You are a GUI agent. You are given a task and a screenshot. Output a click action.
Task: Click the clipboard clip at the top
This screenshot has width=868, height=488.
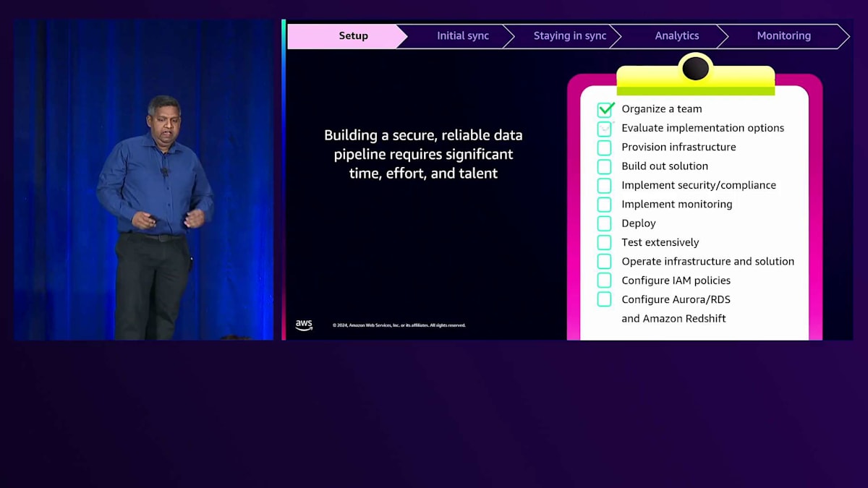click(696, 74)
